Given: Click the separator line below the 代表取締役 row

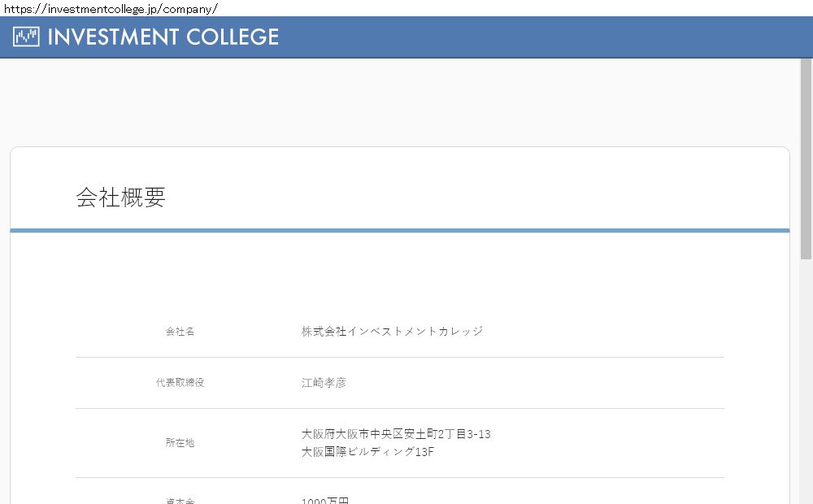Looking at the screenshot, I should (x=399, y=408).
